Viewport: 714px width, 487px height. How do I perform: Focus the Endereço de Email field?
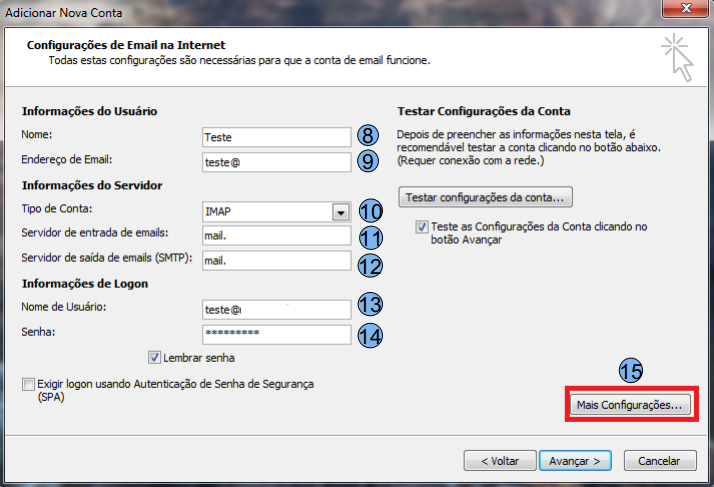(x=275, y=161)
